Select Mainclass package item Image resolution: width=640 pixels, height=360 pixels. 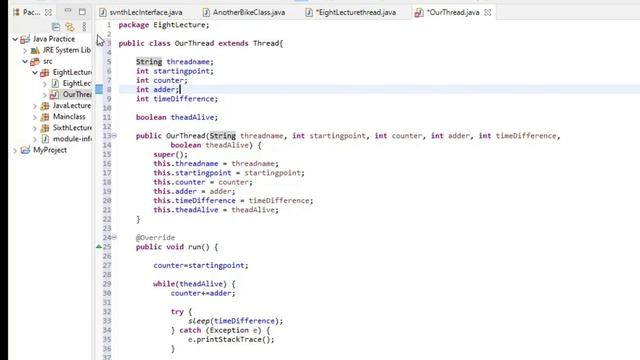69,116
